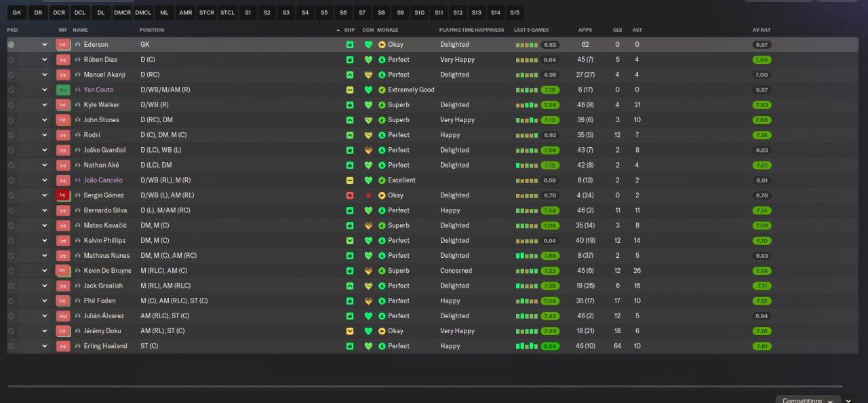Click Bernardo Silva's condition heart icon
This screenshot has width=868, height=403.
[x=368, y=210]
